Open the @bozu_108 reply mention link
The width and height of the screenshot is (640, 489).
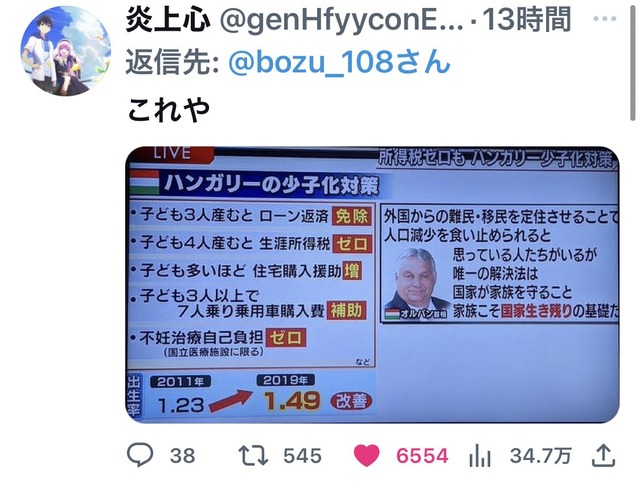pyautogui.click(x=340, y=62)
